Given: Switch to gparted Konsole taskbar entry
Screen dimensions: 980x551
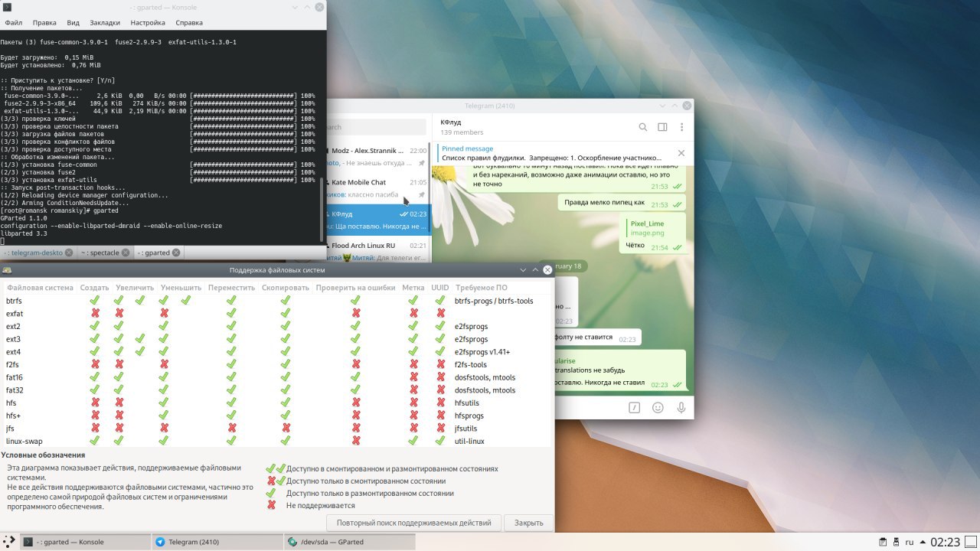Looking at the screenshot, I should point(84,542).
